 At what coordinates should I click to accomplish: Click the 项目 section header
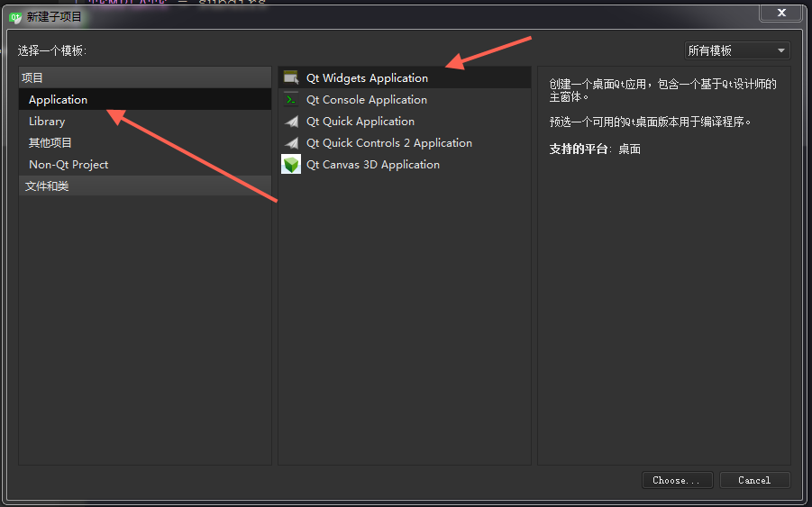[145, 77]
